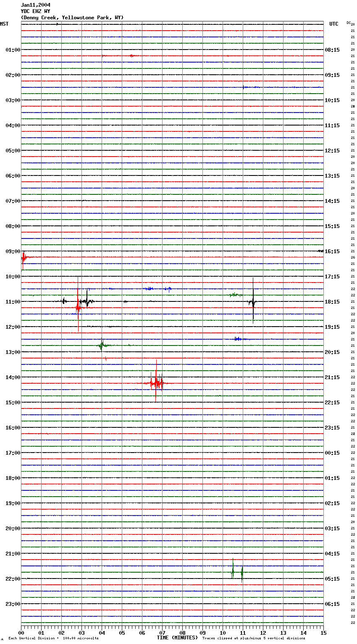
Task: Click the DC column header
Action: pos(349,23)
